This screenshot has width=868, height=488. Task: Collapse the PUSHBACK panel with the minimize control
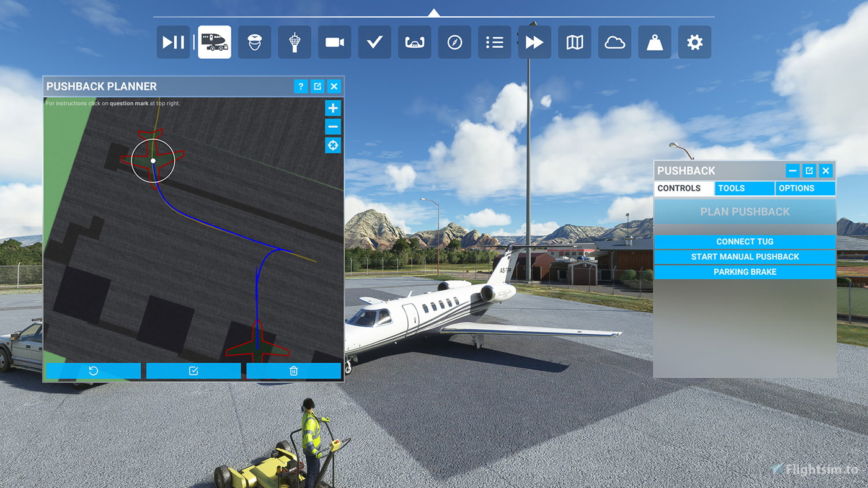[x=792, y=171]
